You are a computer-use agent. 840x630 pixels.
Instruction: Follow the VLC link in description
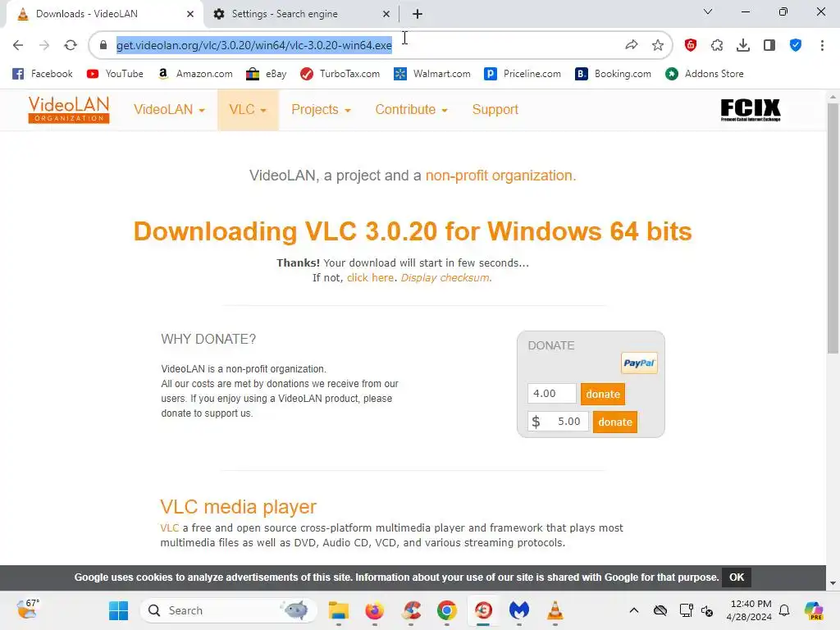click(x=169, y=528)
